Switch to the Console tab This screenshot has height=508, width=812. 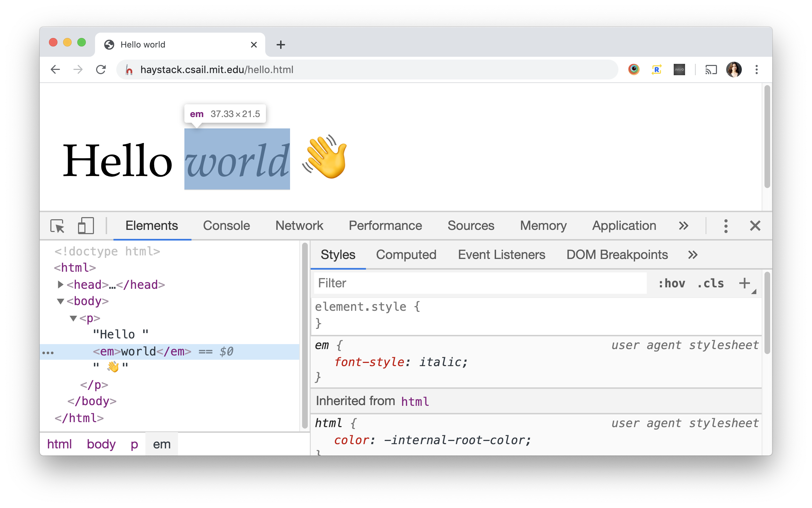226,226
